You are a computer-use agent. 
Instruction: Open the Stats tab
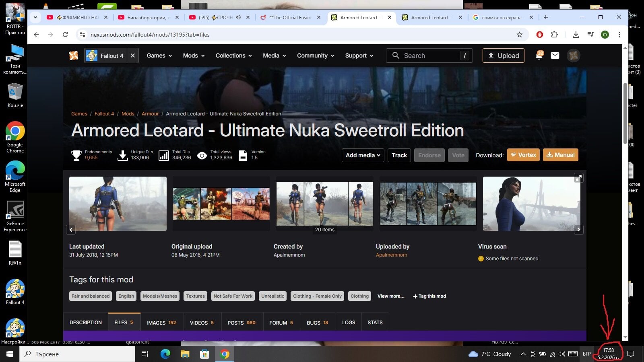tap(375, 323)
